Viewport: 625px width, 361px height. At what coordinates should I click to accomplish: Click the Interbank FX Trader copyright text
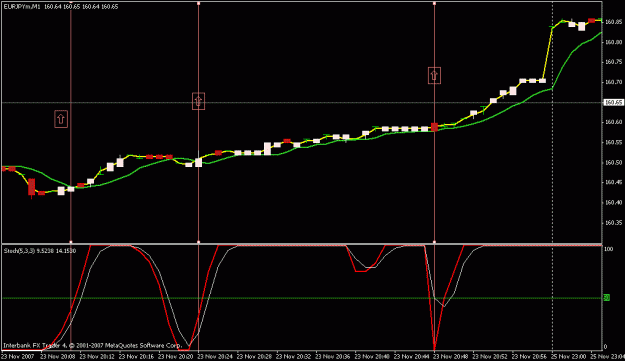coord(92,346)
